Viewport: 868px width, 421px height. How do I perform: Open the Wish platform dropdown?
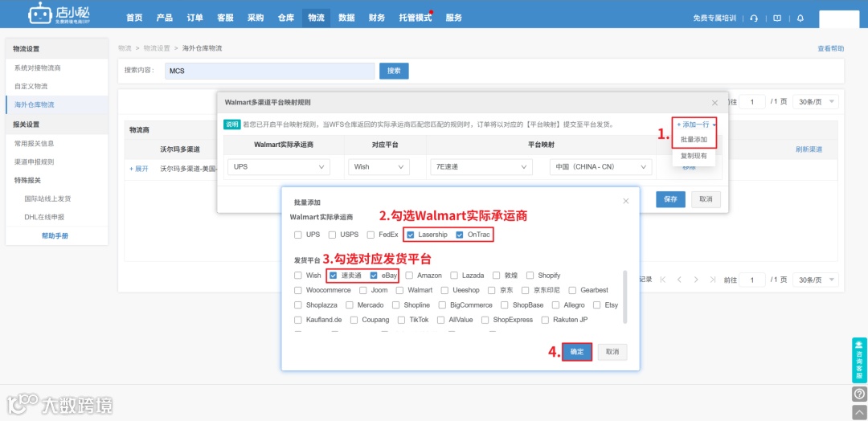379,166
